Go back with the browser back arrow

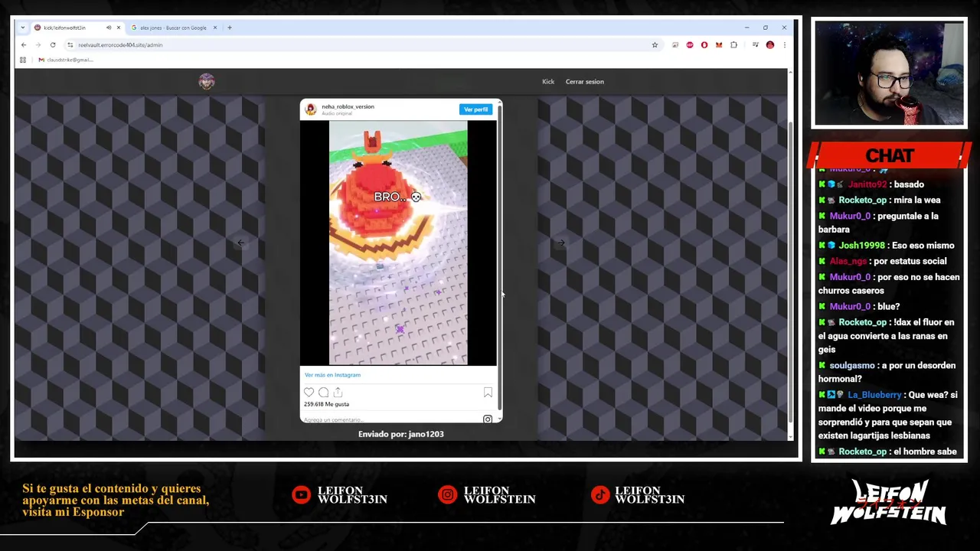24,45
